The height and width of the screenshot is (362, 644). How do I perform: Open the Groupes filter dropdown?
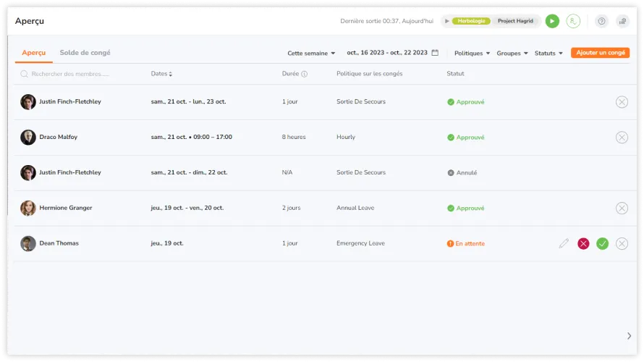(512, 53)
